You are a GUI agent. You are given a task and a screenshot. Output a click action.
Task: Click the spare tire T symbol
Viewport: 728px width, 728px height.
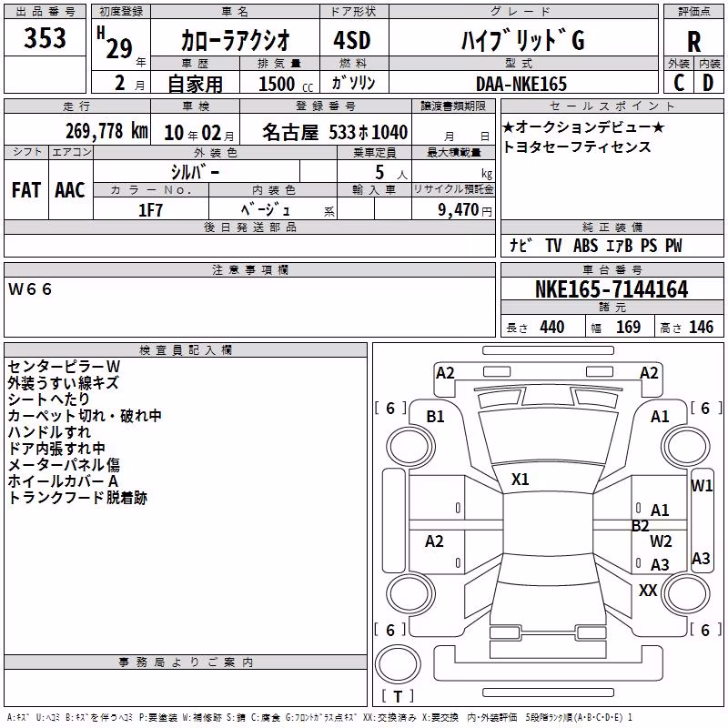(398, 696)
